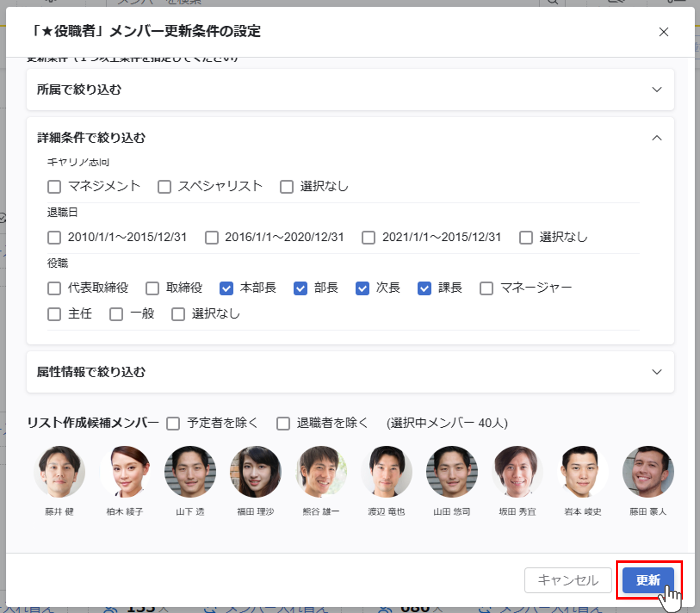
Task: Enable the 予定者を除く option
Action: [173, 423]
